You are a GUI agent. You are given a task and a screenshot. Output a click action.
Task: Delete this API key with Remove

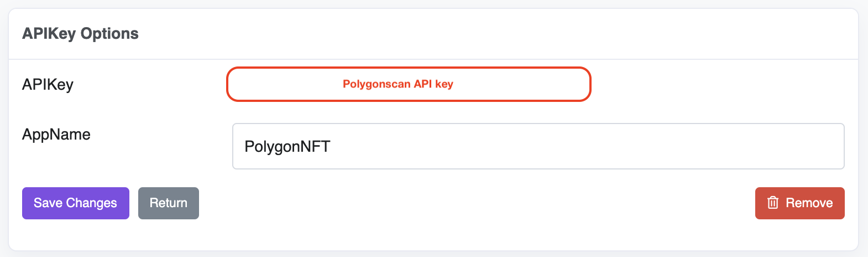coord(799,203)
